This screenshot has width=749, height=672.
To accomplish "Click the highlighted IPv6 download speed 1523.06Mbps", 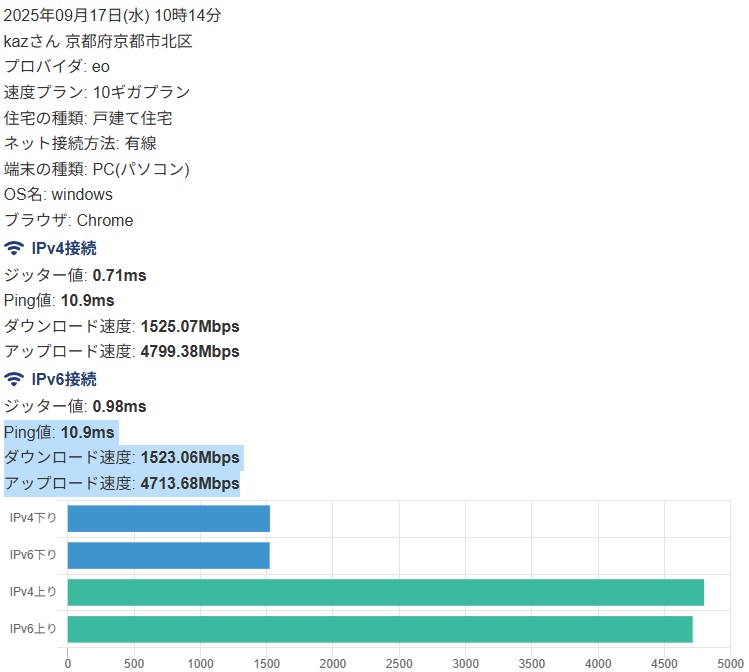I will pos(190,458).
